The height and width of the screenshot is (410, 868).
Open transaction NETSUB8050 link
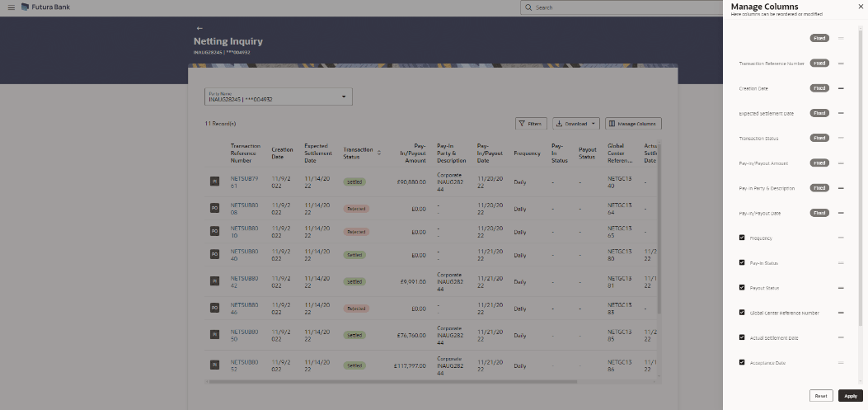coord(244,335)
